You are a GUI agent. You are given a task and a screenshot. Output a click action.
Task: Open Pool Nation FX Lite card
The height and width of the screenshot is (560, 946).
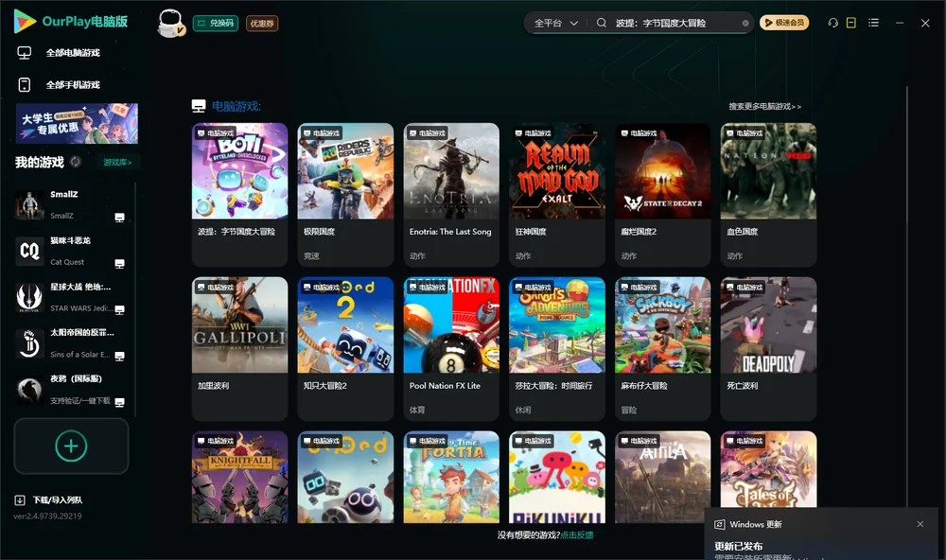pyautogui.click(x=451, y=348)
